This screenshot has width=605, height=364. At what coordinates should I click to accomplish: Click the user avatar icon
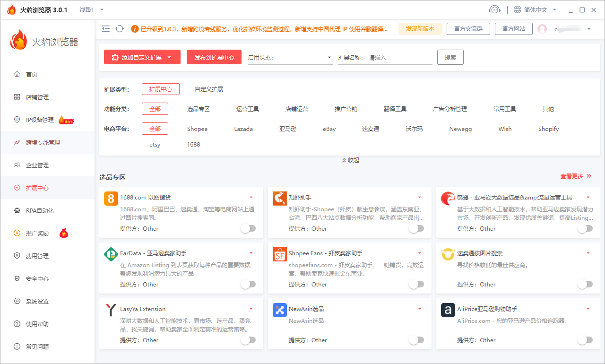click(542, 29)
